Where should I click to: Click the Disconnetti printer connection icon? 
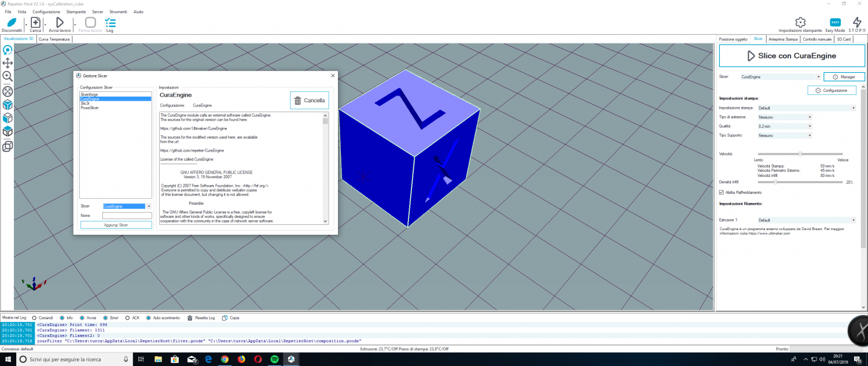(x=11, y=23)
